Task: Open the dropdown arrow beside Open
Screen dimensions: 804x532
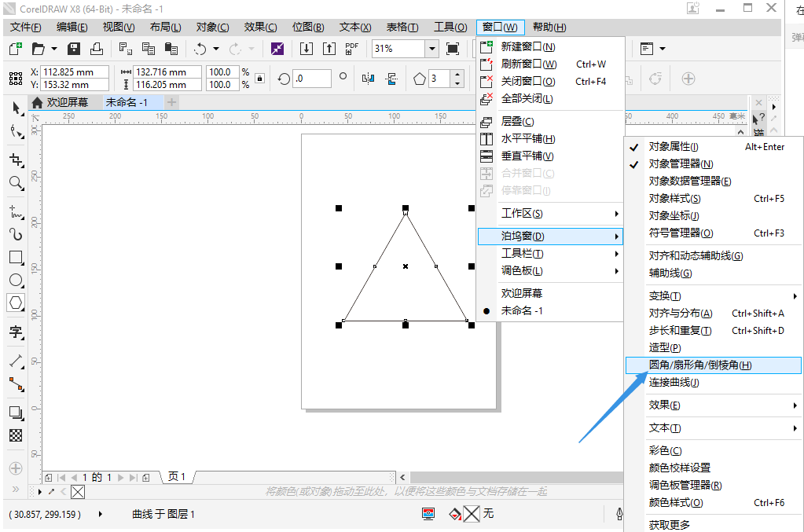Action: 54,49
